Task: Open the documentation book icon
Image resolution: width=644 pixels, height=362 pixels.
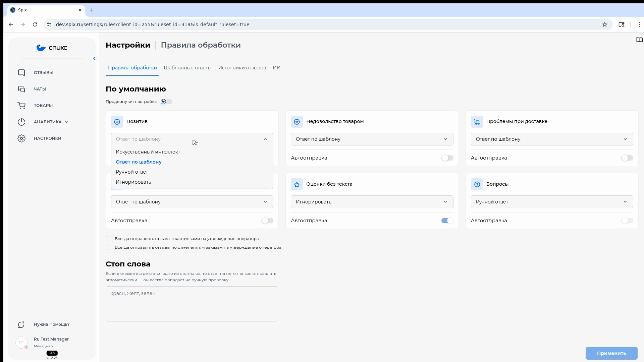Action: (x=639, y=40)
